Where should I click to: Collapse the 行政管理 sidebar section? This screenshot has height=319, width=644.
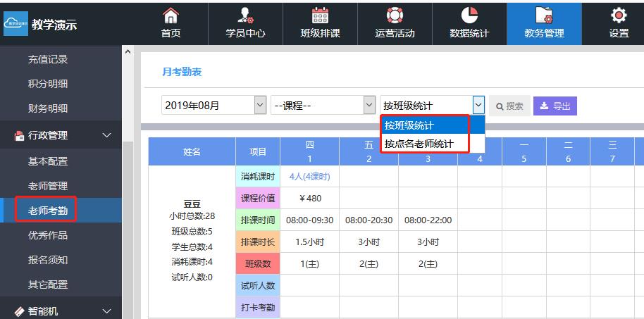107,135
